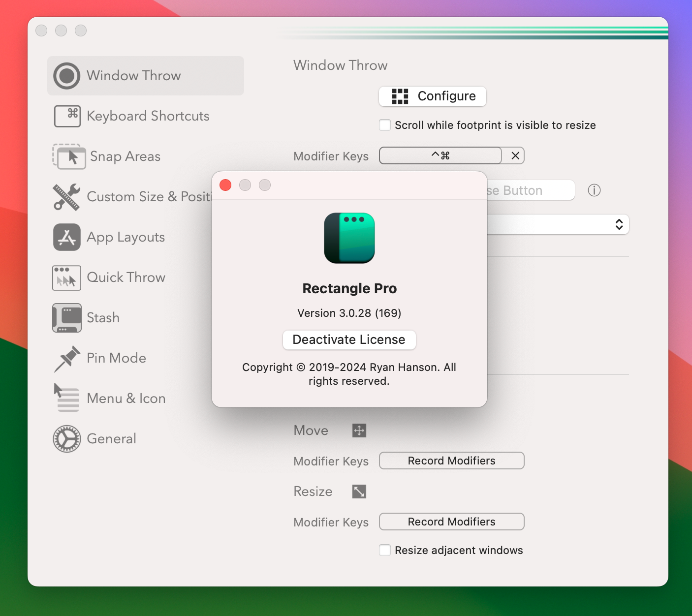Open Stash using its sidebar icon
The width and height of the screenshot is (692, 616).
point(66,318)
